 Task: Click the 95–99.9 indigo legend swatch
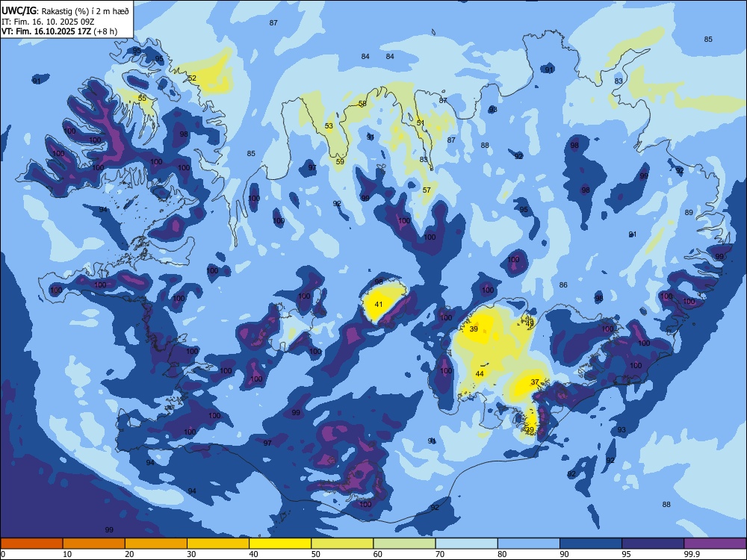click(653, 544)
